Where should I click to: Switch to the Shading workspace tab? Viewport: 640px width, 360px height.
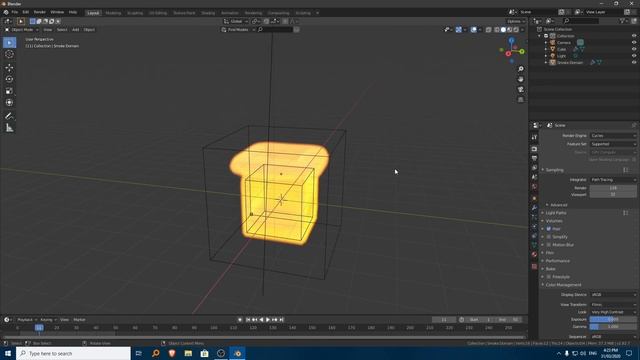click(x=208, y=13)
